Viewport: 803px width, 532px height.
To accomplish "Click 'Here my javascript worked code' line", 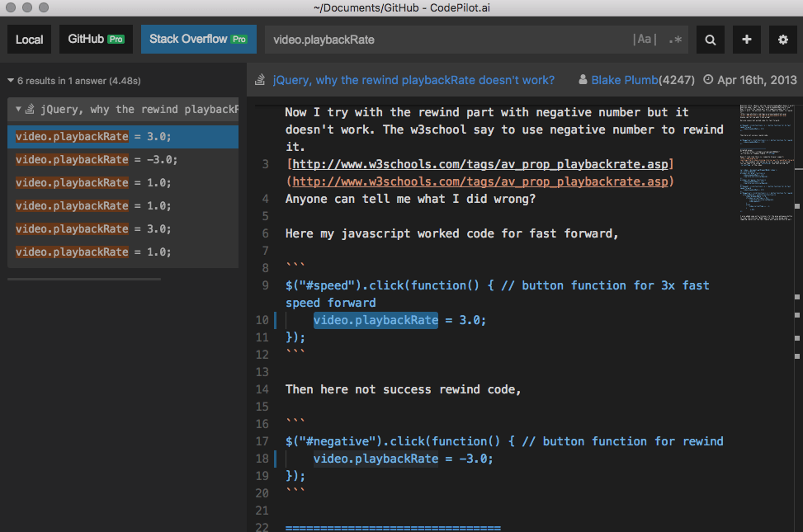I will click(451, 234).
